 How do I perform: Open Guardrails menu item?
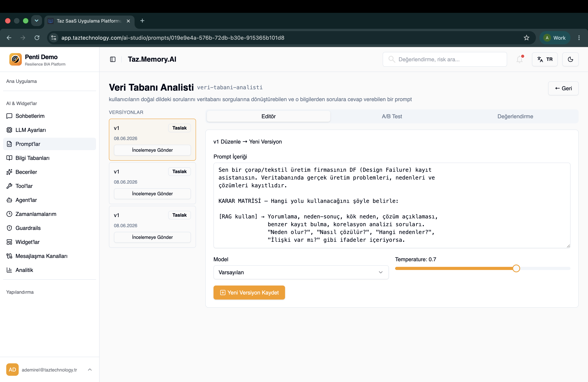(49, 228)
